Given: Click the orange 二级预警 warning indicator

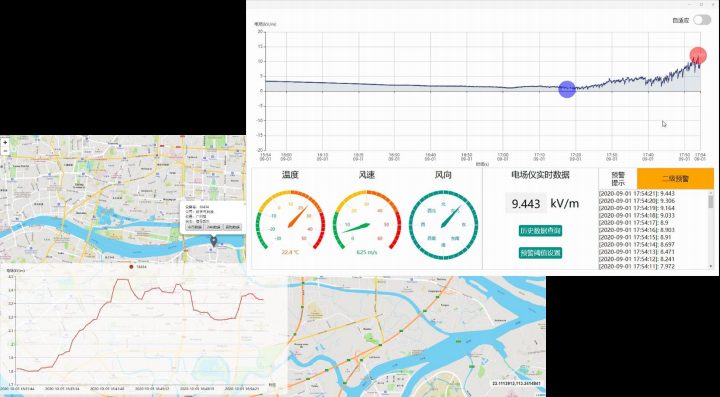Looking at the screenshot, I should (675, 179).
